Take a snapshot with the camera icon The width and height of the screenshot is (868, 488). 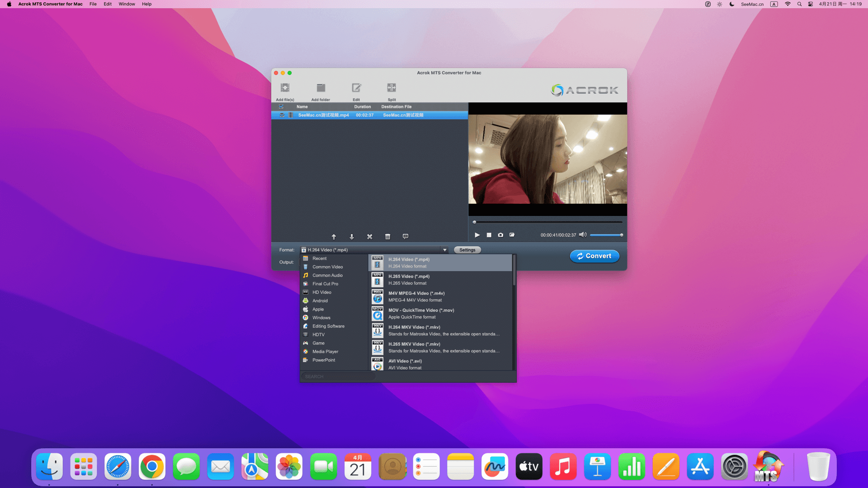[x=500, y=235]
